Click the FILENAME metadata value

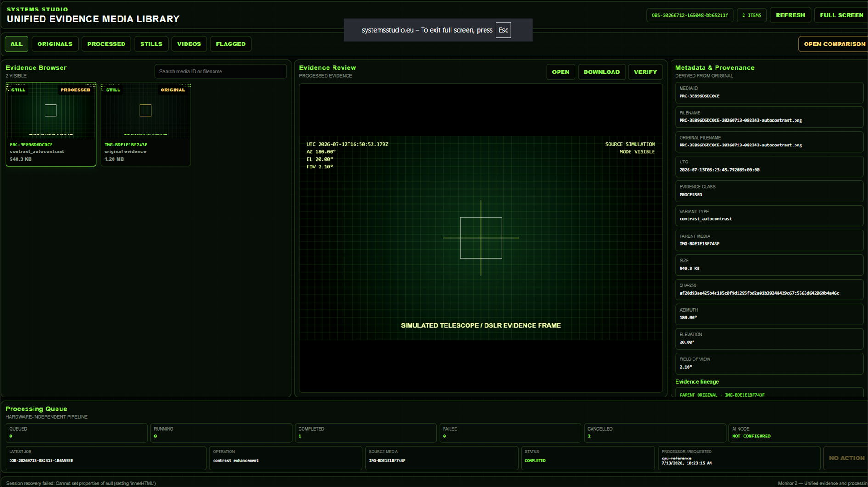click(740, 121)
